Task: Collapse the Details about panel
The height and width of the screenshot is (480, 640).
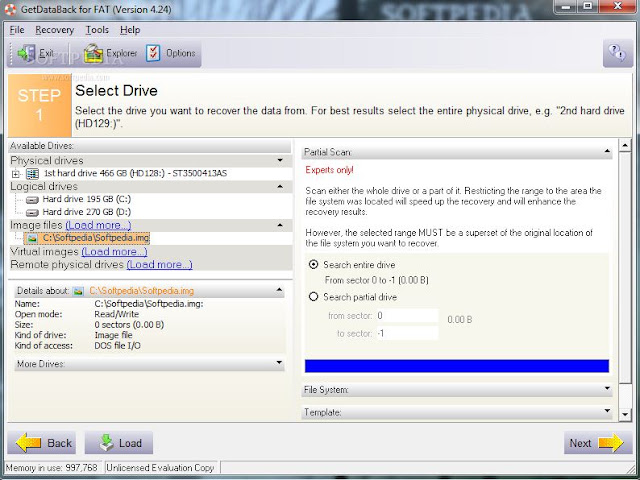Action: click(279, 290)
